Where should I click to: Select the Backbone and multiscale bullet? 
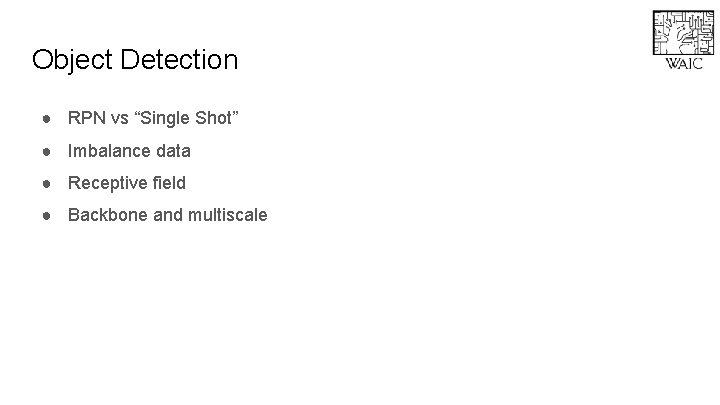click(x=167, y=215)
